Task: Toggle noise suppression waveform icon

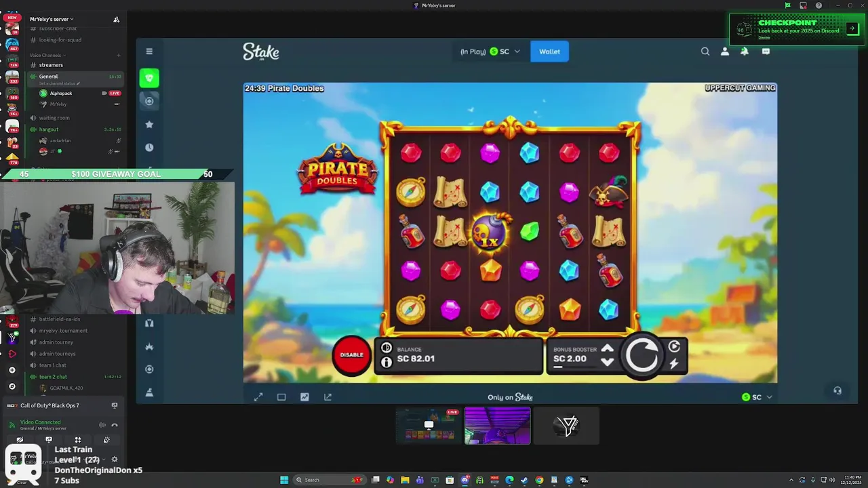Action: click(102, 425)
